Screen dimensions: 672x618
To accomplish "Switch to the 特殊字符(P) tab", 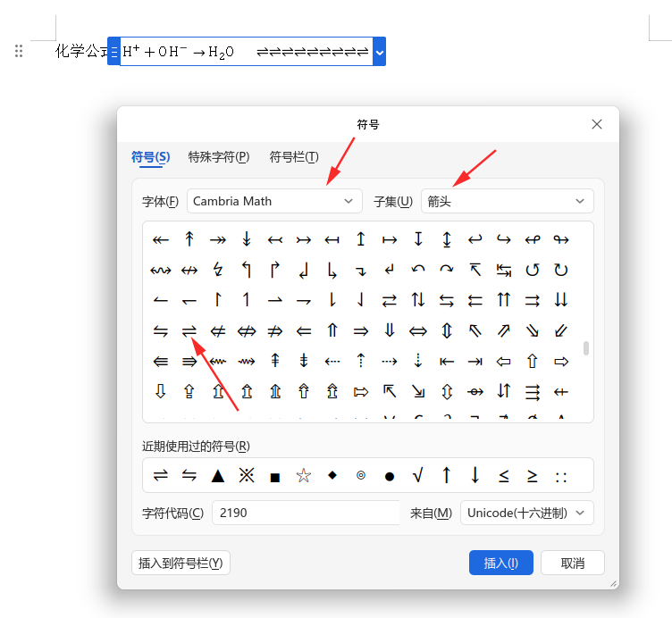I will click(x=219, y=157).
